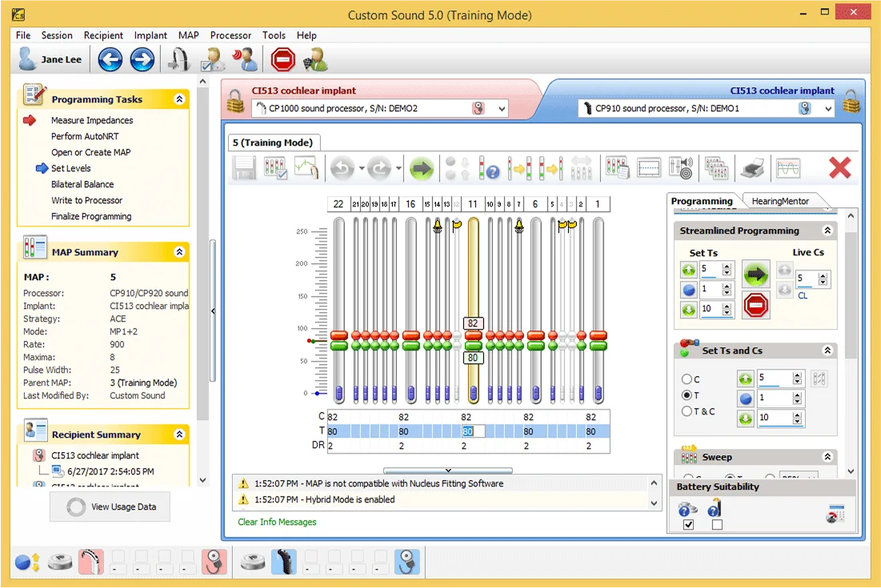
Task: Select the C radio button
Action: pyautogui.click(x=687, y=379)
